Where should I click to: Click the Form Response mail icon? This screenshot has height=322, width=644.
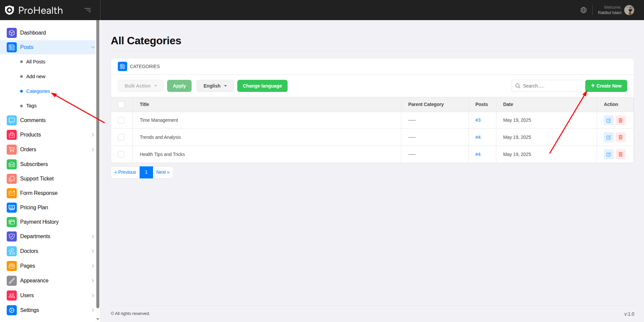point(12,193)
